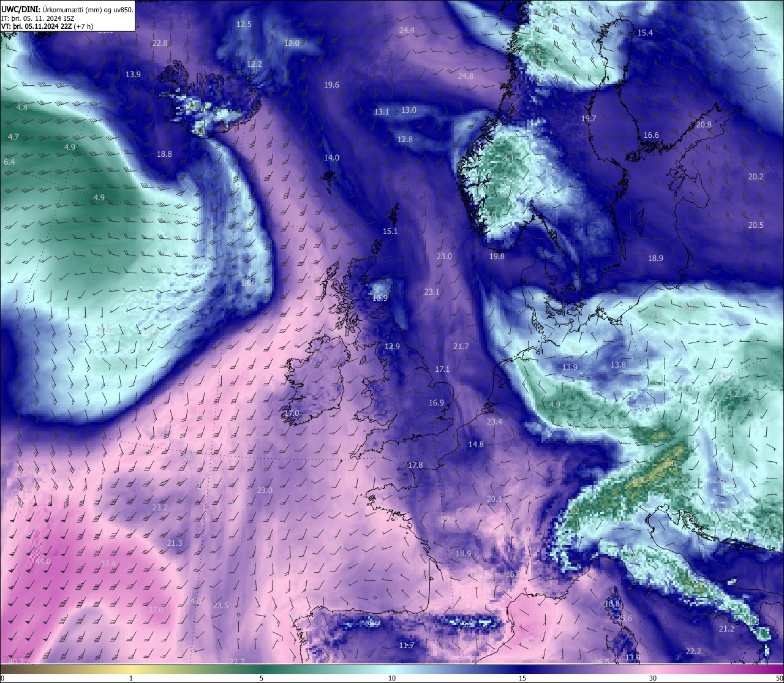Image resolution: width=784 pixels, height=683 pixels.
Task: Select the 4.8 value label
Action: coord(21,108)
